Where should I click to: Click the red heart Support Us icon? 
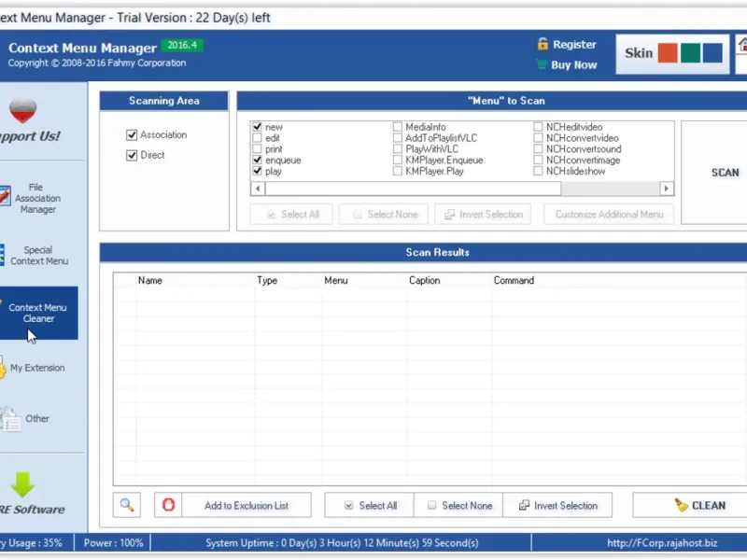coord(22,110)
